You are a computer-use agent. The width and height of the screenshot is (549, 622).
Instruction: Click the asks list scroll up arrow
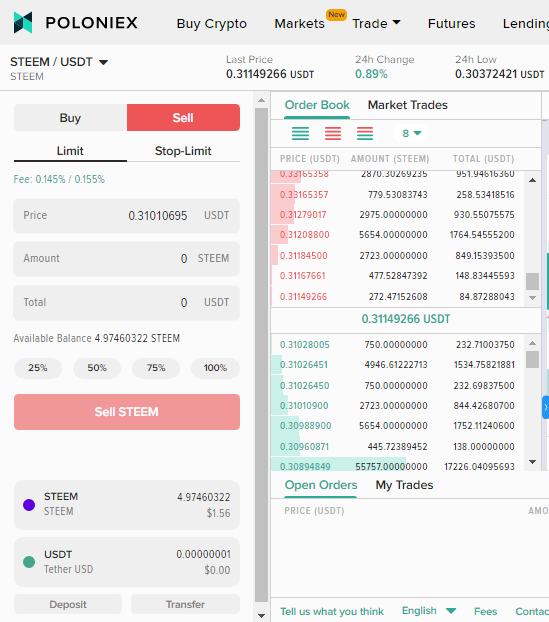(532, 180)
